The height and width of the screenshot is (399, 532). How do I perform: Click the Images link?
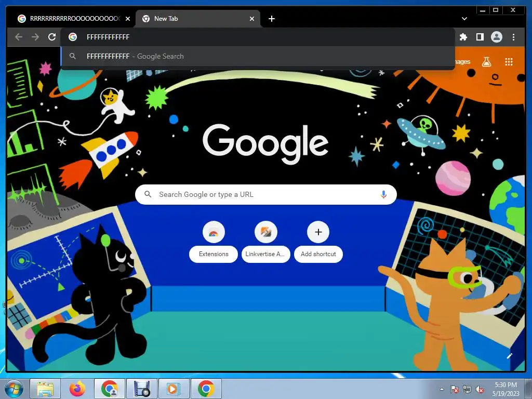463,62
